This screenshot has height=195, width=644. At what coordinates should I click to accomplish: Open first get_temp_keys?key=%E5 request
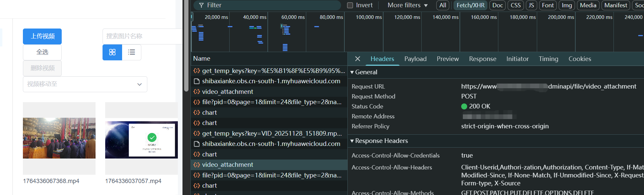coord(273,71)
